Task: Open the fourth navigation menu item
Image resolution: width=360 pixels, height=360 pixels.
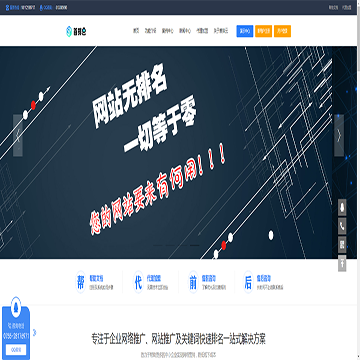Action: pos(185,31)
